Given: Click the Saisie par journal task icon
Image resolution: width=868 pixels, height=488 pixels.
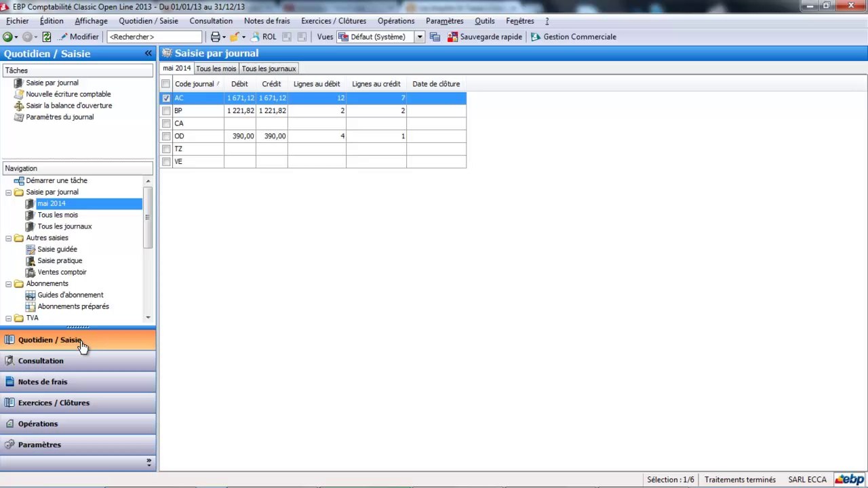Looking at the screenshot, I should pos(19,83).
